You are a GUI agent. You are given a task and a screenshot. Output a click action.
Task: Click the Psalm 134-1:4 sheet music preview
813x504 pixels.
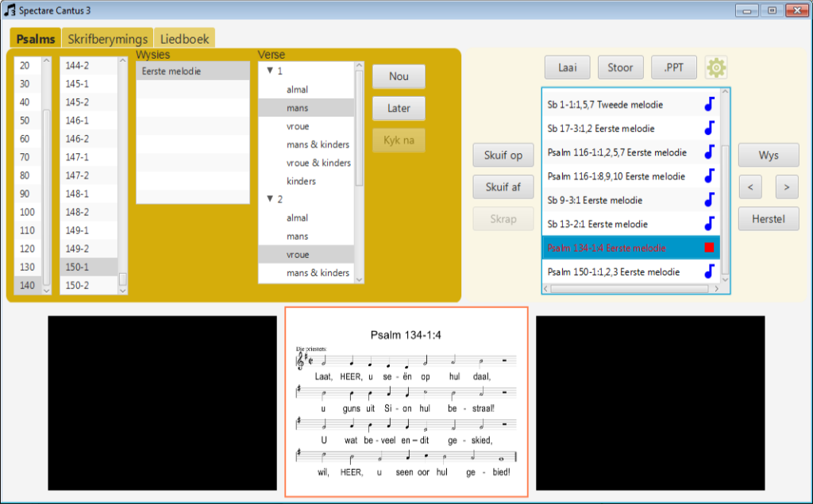point(406,402)
